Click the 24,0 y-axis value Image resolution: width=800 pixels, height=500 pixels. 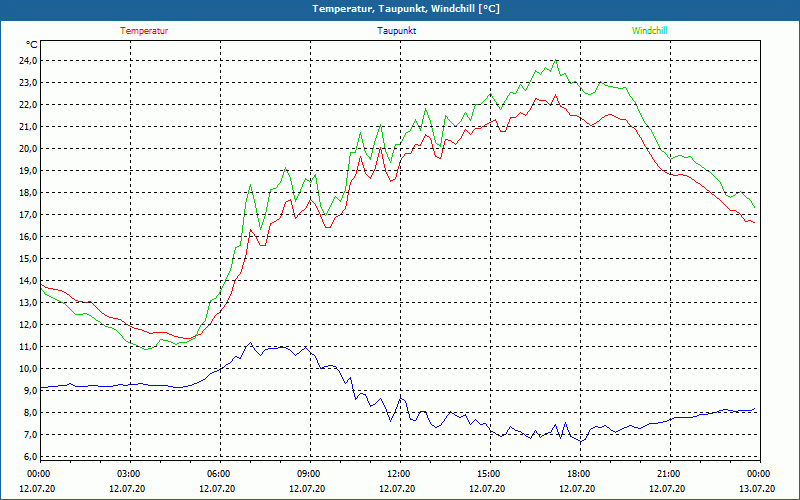coord(28,61)
